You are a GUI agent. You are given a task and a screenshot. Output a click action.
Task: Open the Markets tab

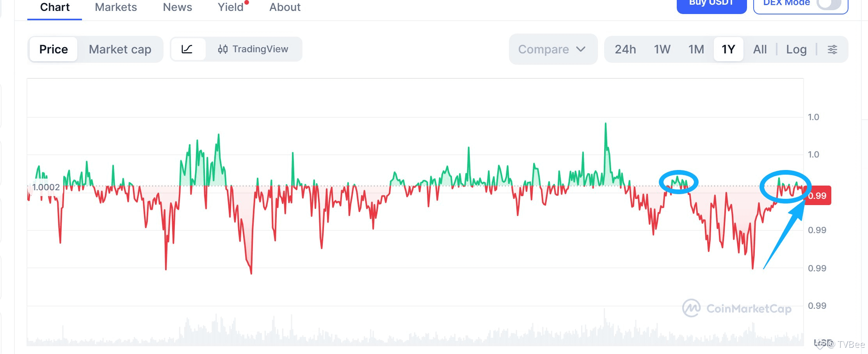click(116, 7)
